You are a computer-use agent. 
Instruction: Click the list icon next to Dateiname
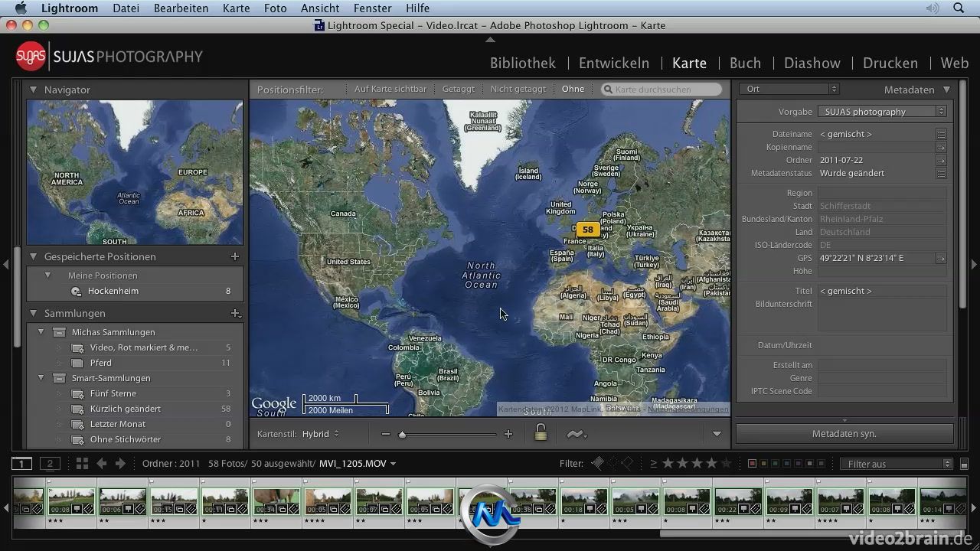(941, 134)
